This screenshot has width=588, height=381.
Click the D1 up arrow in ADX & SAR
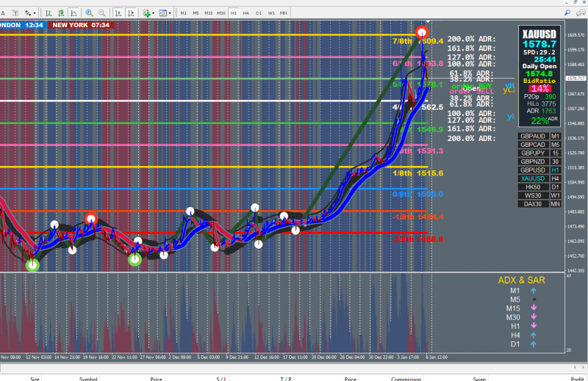pos(534,344)
